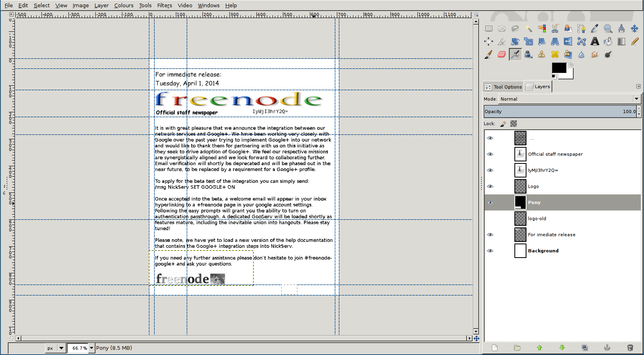Select the Move tool
The width and height of the screenshot is (644, 355).
635,29
